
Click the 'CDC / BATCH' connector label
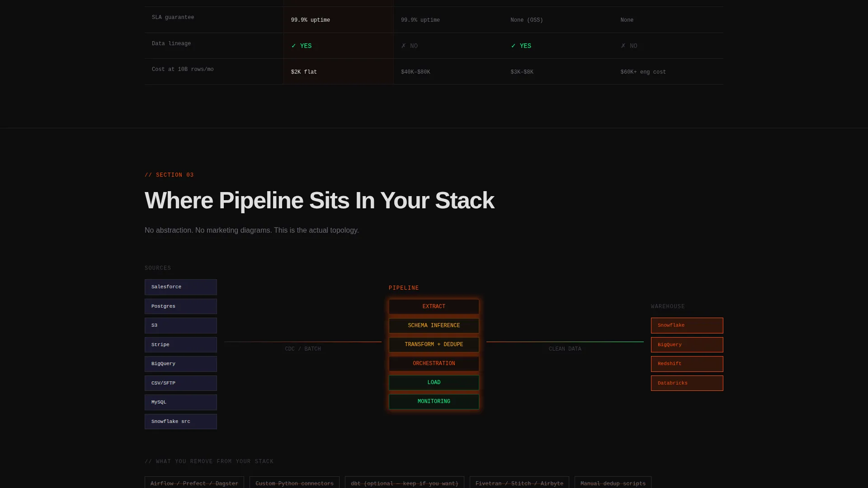303,349
